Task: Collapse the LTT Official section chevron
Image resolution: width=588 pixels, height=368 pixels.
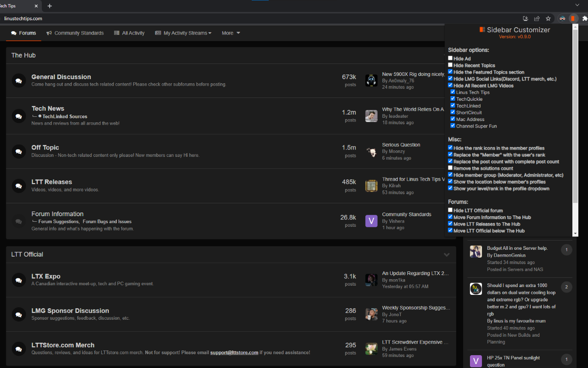Action: 447,254
